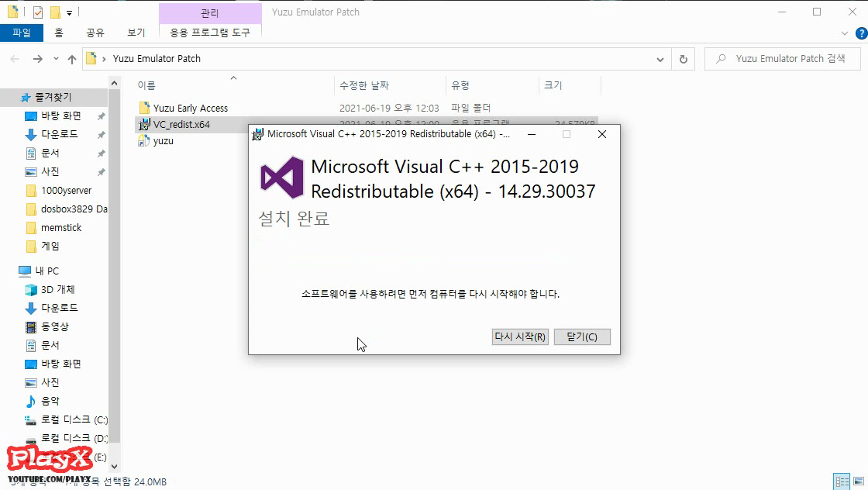Click the Explorer title bar folder icon
The width and height of the screenshot is (868, 490).
click(12, 12)
